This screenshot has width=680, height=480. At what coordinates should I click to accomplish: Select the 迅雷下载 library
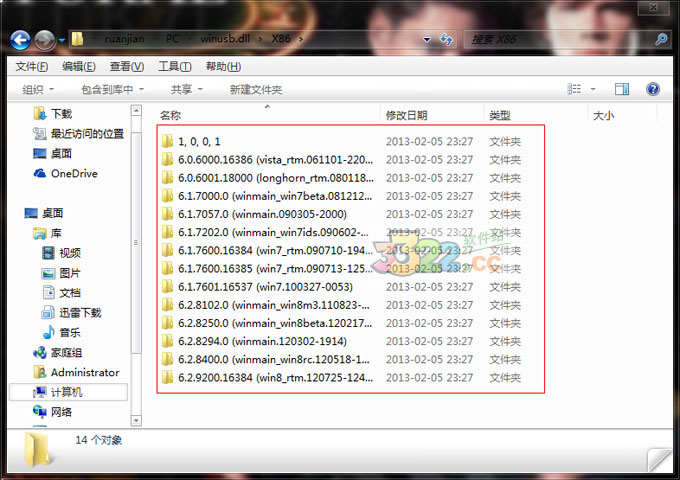(x=72, y=313)
